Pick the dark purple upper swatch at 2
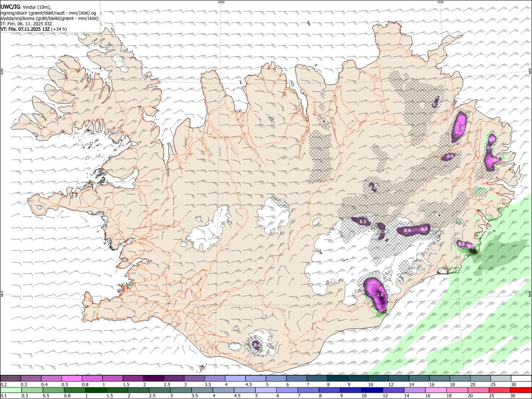This screenshot has width=532, height=399. pyautogui.click(x=153, y=378)
